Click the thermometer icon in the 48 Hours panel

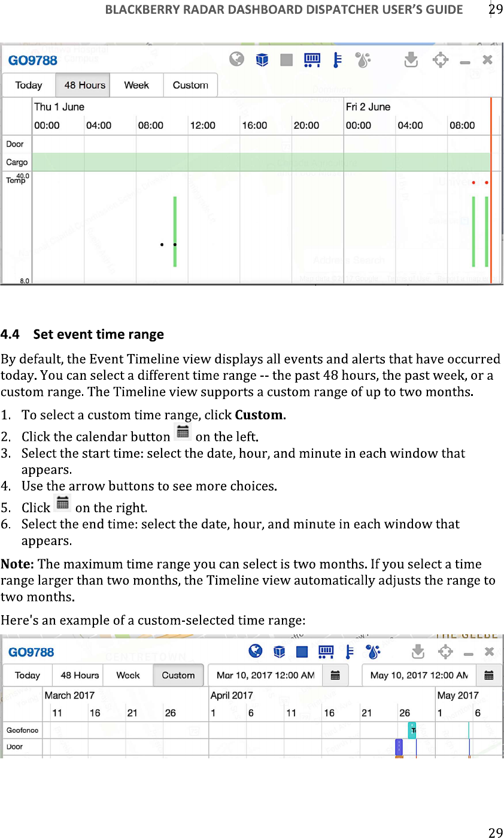coord(338,60)
